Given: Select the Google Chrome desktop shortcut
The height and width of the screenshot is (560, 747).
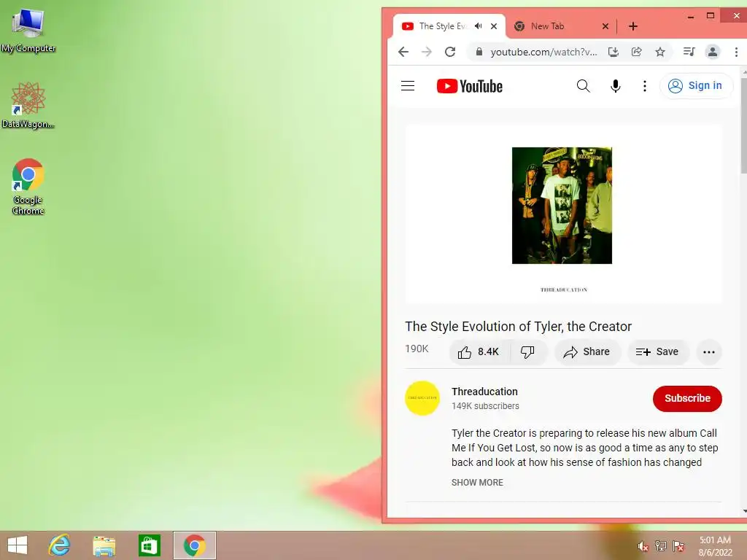Looking at the screenshot, I should click(x=28, y=187).
